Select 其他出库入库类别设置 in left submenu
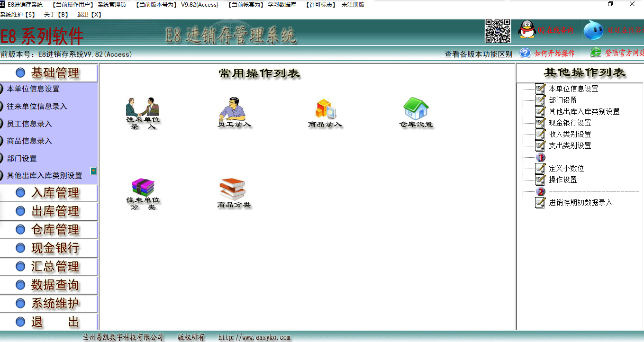 pyautogui.click(x=45, y=175)
